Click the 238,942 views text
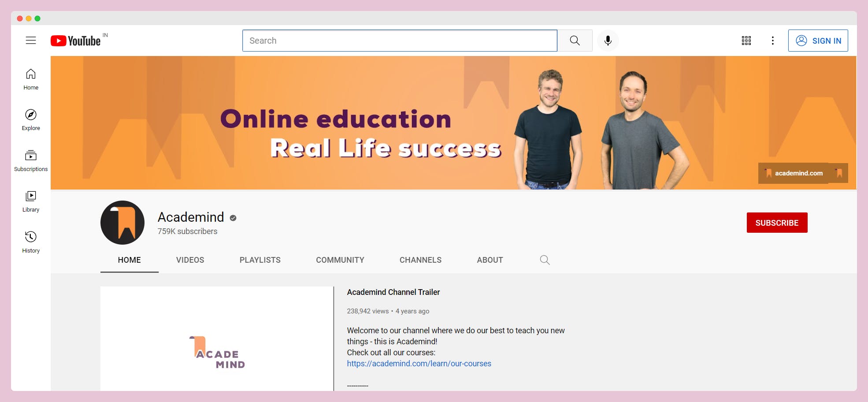 click(368, 311)
